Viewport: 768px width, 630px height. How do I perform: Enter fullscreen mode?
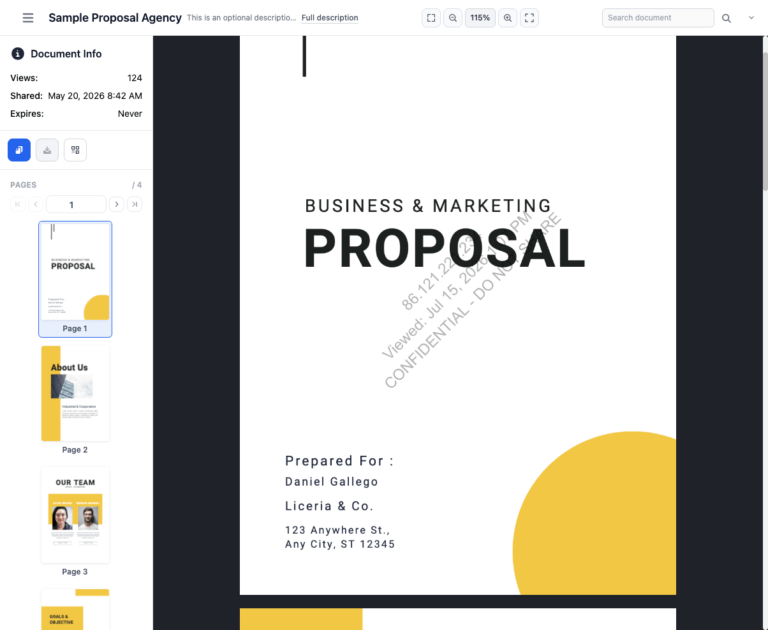pyautogui.click(x=529, y=18)
